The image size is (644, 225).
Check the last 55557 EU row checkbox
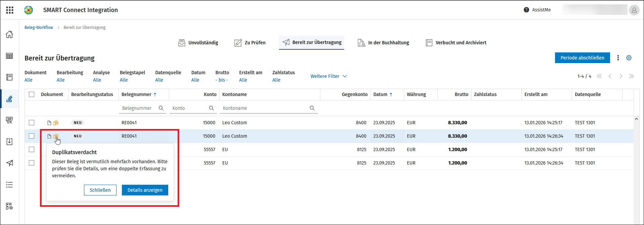32,163
